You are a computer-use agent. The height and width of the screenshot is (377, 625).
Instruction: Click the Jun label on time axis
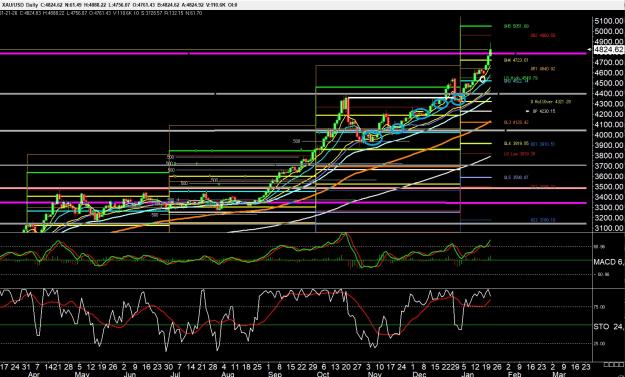130,374
